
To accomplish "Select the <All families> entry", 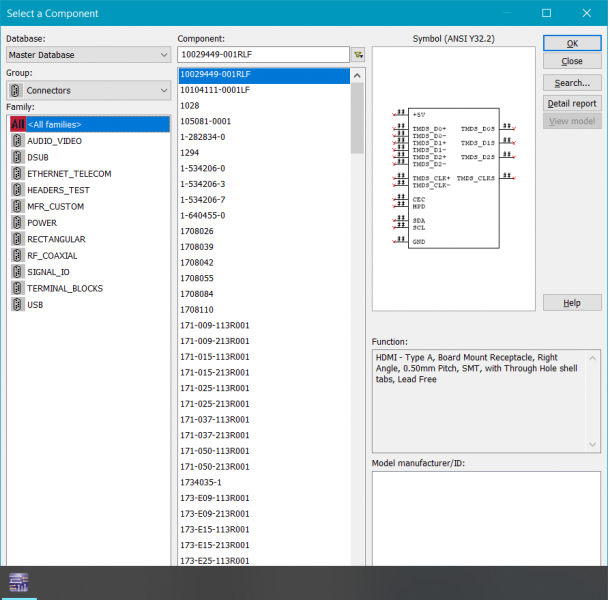I will [x=89, y=125].
